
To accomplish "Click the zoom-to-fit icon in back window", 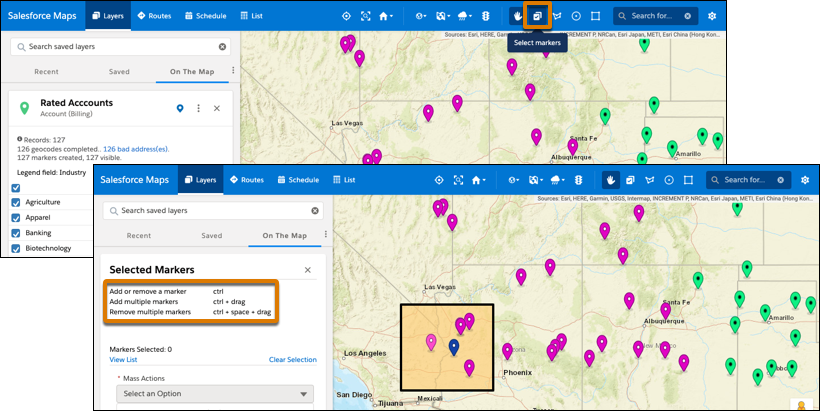I will click(366, 16).
